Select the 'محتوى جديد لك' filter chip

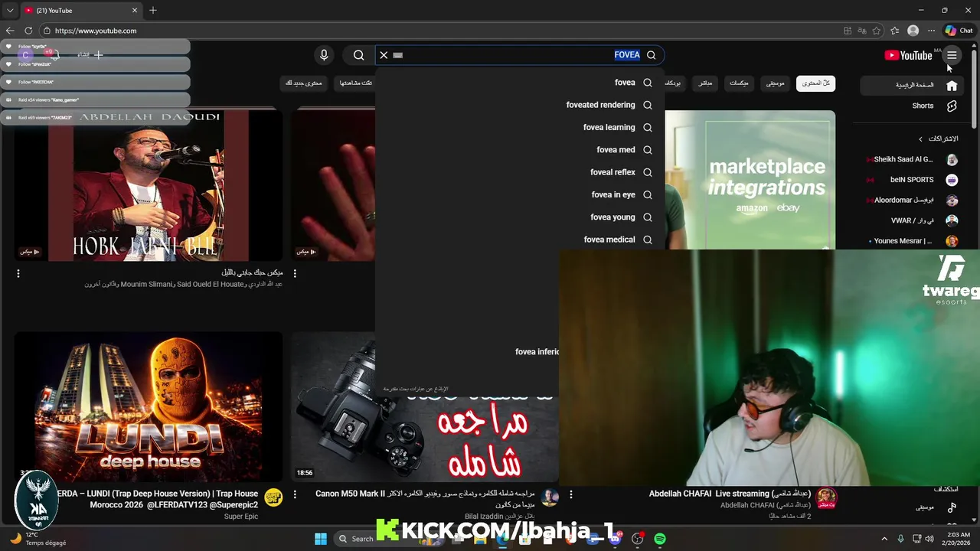[304, 83]
